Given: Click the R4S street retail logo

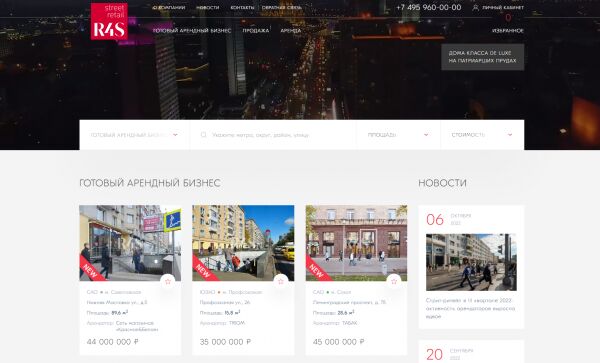Looking at the screenshot, I should 109,21.
